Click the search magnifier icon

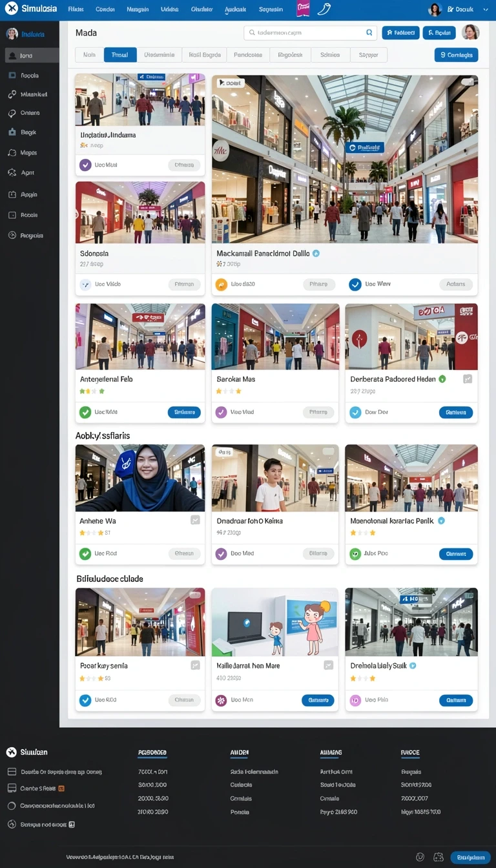click(x=369, y=33)
